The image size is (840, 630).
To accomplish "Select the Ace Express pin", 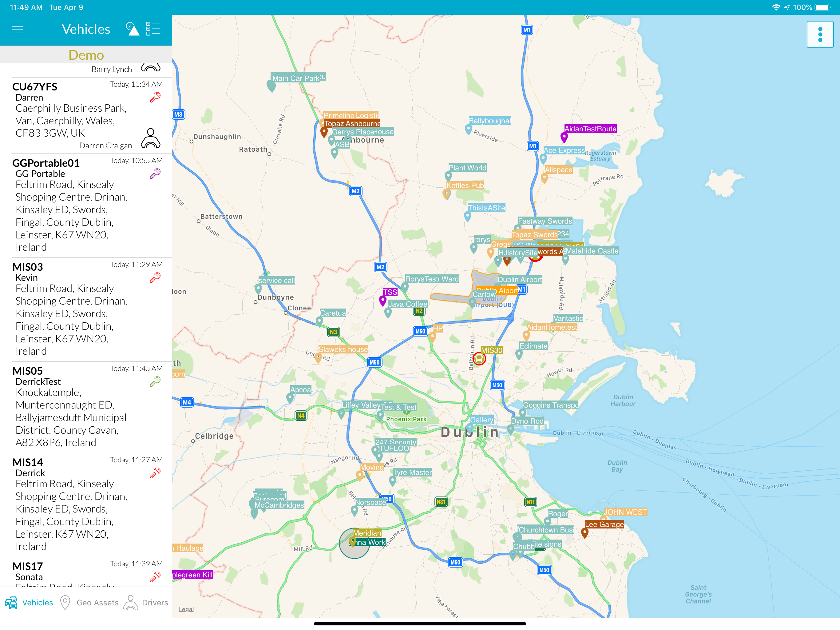I will tap(543, 159).
